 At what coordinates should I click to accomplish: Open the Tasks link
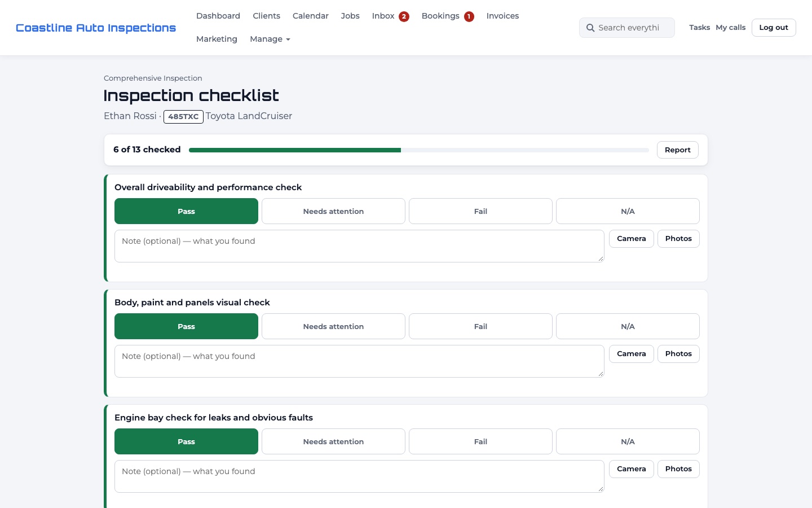699,27
